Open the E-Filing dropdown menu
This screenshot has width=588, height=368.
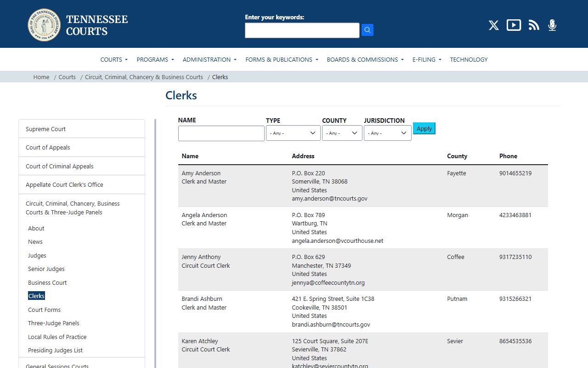pyautogui.click(x=427, y=59)
